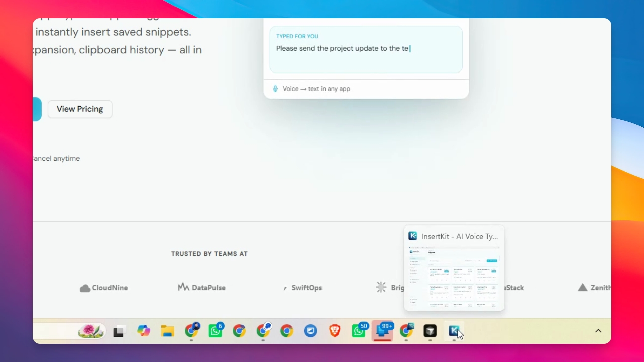Click the microphone icon beside Voice text
The width and height of the screenshot is (644, 362).
point(275,89)
